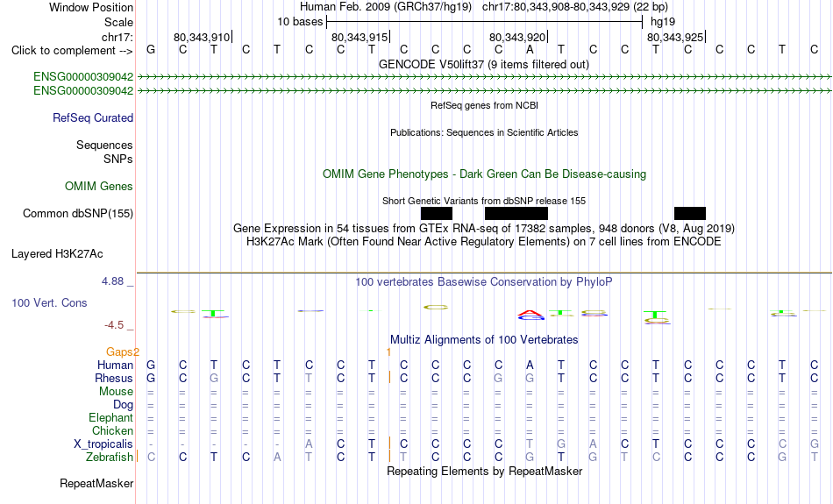The image size is (833, 504).
Task: Click the 80,343,915 ruler position
Action: tap(360, 37)
